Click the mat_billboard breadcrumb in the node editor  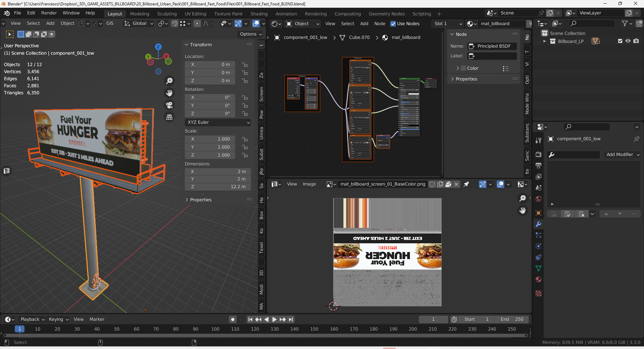(x=406, y=38)
